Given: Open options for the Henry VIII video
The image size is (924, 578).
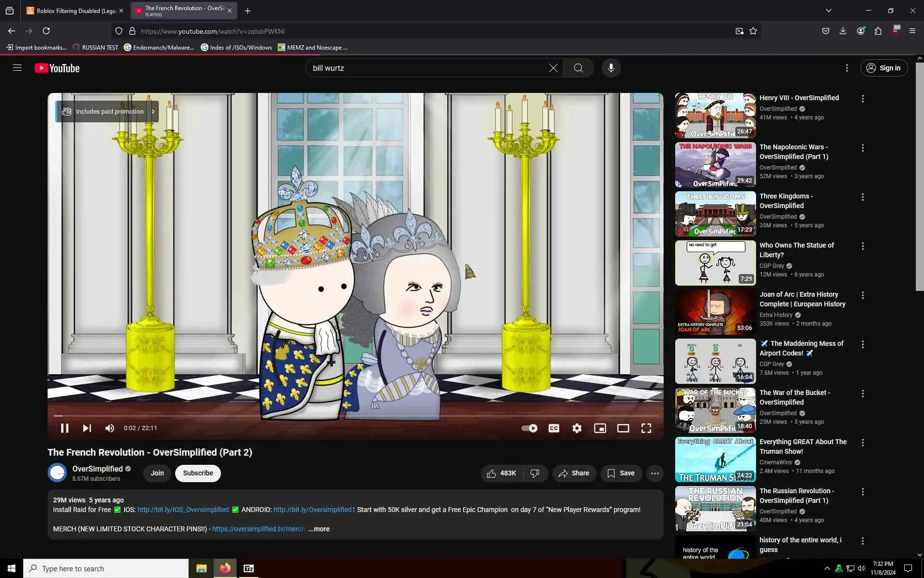Looking at the screenshot, I should 862,99.
